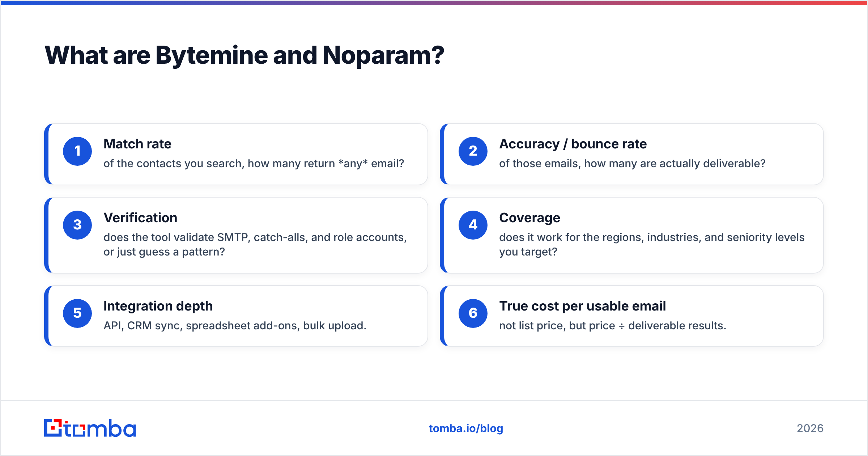Click the year 2026 in footer
The image size is (868, 456).
coord(810,428)
